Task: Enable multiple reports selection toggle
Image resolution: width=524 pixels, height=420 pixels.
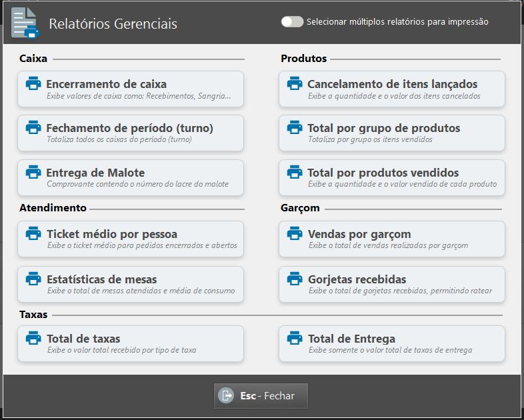Action: coord(292,21)
